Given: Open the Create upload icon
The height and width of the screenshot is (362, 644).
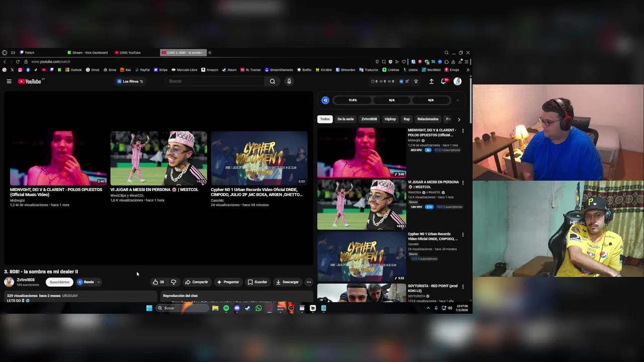Looking at the screenshot, I should [x=431, y=81].
